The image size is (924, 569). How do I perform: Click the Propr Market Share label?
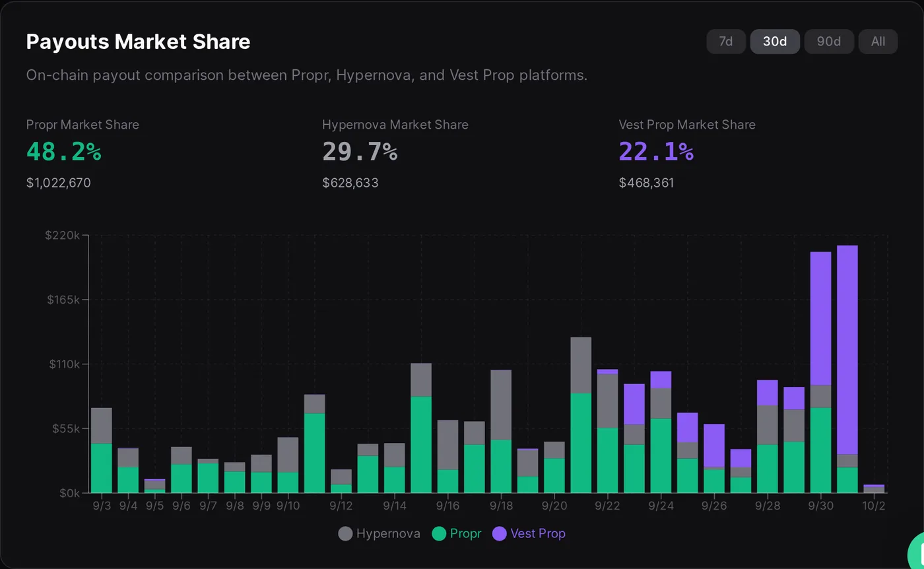click(x=82, y=125)
